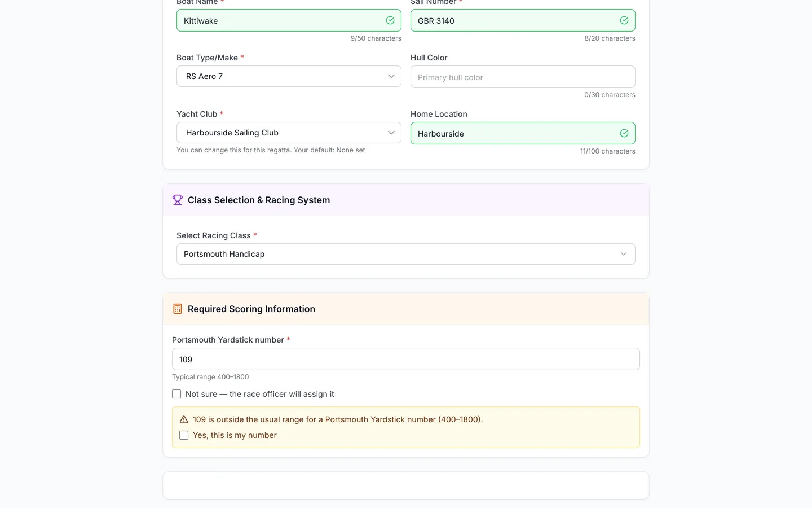Focus the Portsmouth Yardstick number field
Image resolution: width=812 pixels, height=508 pixels.
pos(406,359)
